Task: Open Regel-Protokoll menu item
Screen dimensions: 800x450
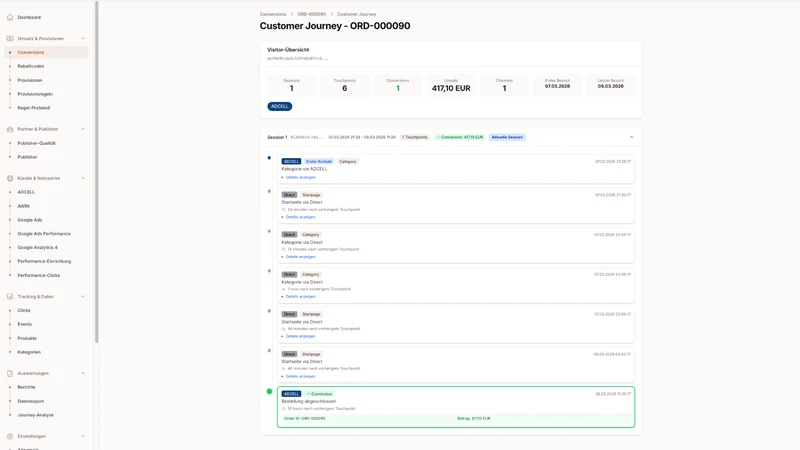Action: tap(34, 108)
